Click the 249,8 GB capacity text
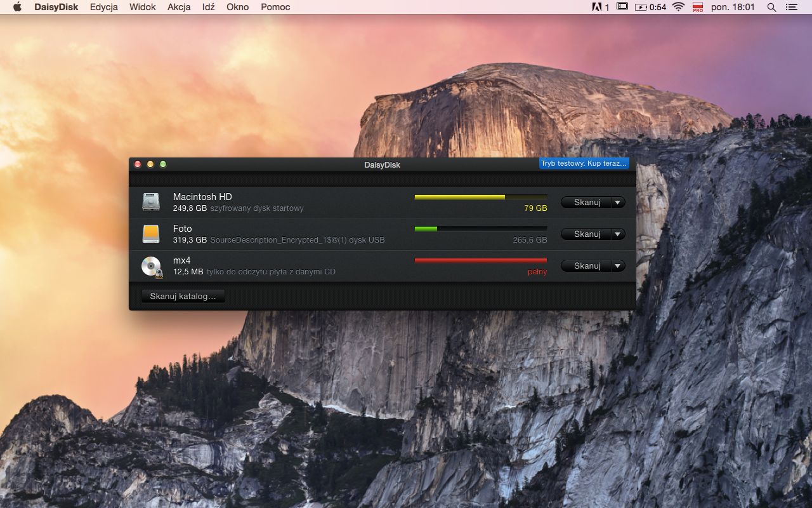 point(190,208)
